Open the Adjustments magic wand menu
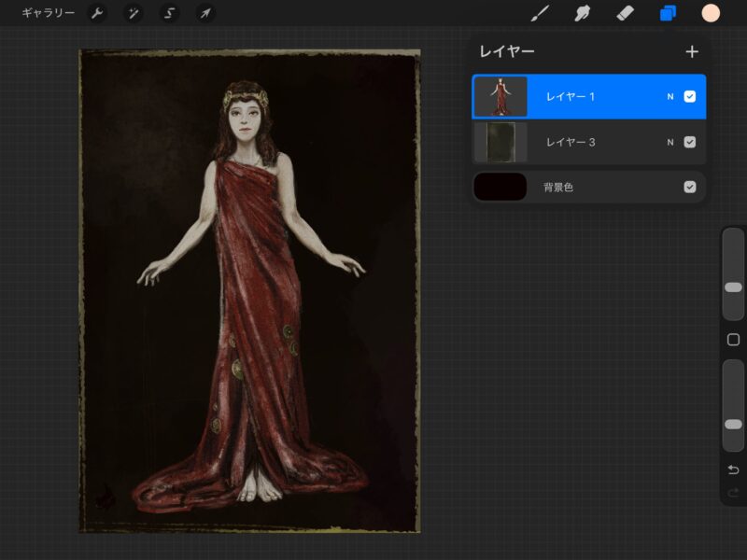747x560 pixels. [133, 13]
